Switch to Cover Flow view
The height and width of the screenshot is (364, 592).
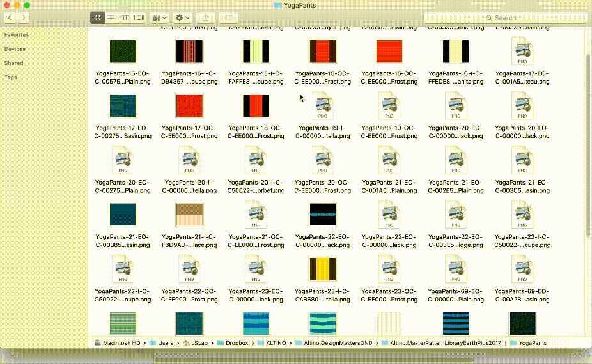click(139, 18)
